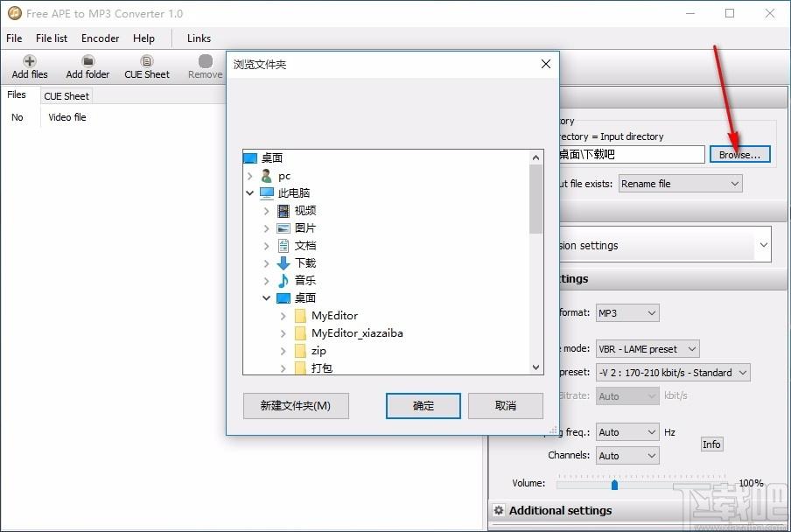Open the -V 2 Standard preset dropdown
The image size is (791, 532).
pyautogui.click(x=673, y=373)
